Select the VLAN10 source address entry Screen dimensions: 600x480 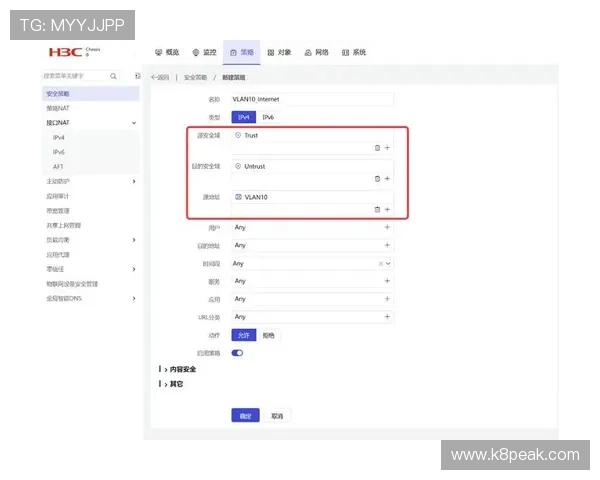click(251, 197)
